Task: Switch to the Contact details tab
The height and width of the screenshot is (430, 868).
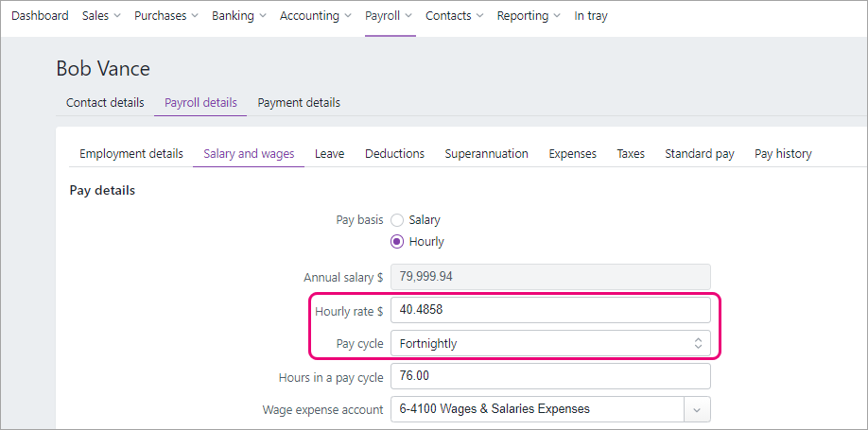Action: [105, 103]
